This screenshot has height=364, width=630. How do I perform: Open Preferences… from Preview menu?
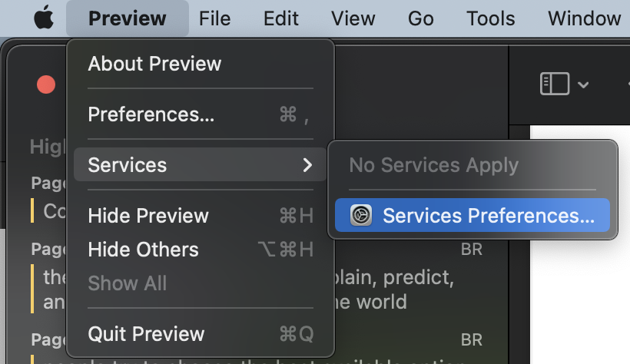pyautogui.click(x=151, y=114)
